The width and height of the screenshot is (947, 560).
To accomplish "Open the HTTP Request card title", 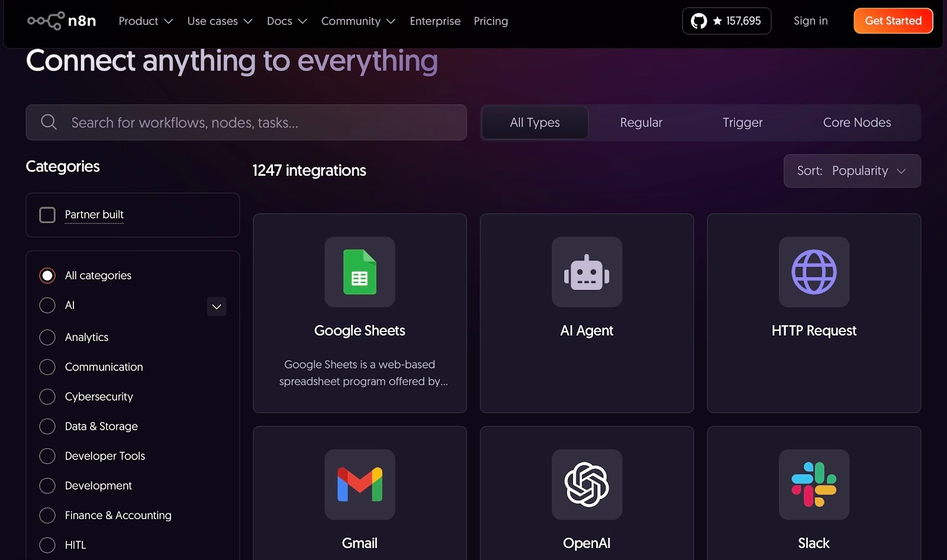I will tap(814, 331).
